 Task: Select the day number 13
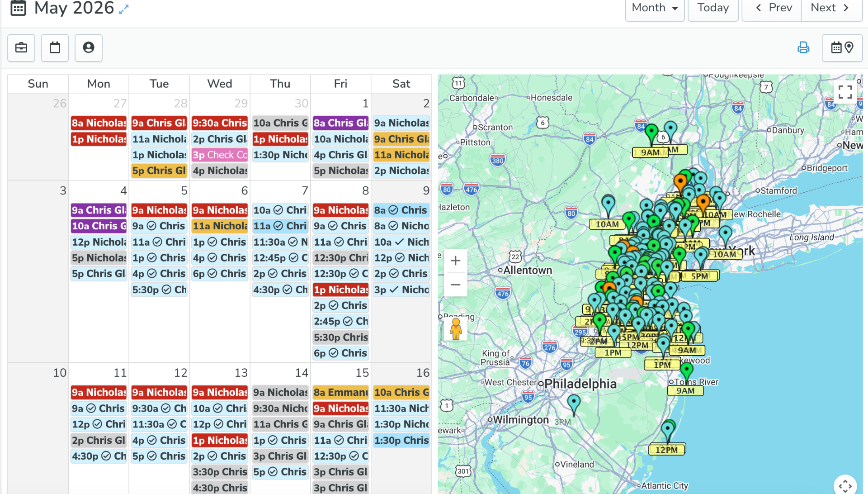[241, 373]
